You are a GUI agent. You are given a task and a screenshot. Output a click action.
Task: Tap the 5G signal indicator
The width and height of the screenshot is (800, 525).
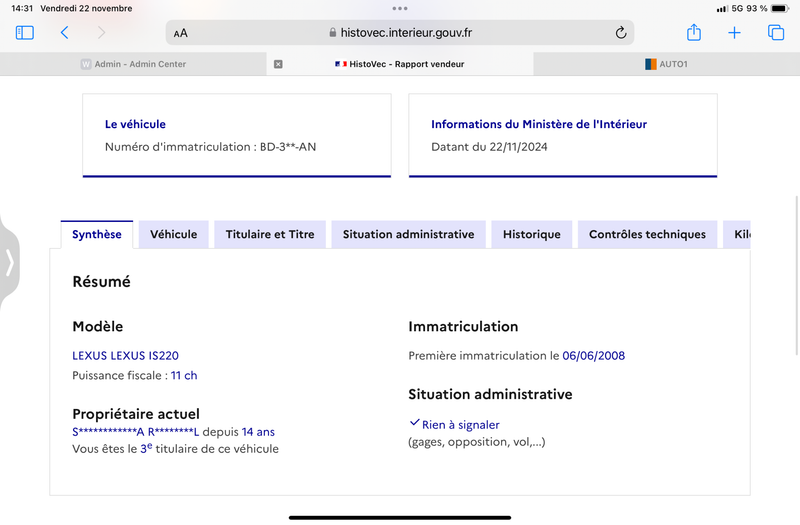point(737,9)
